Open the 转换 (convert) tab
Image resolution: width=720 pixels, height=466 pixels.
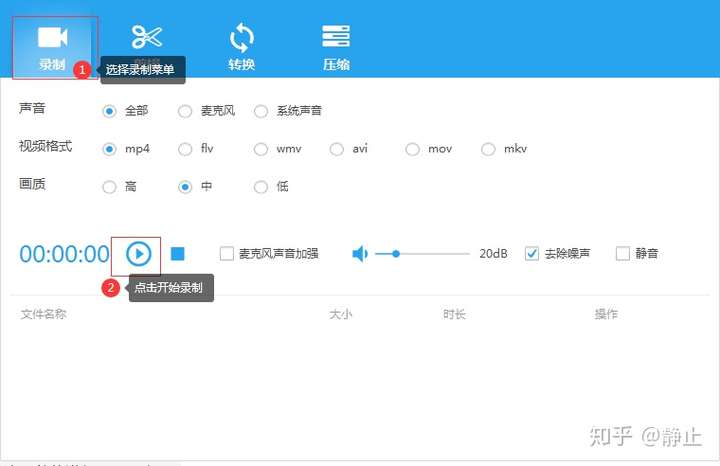tap(242, 48)
